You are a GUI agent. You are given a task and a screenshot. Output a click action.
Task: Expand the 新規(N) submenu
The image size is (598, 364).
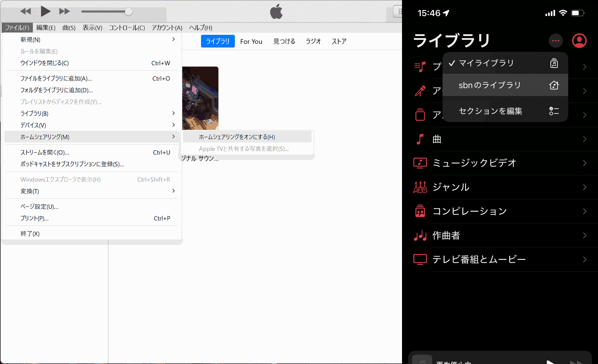[30, 39]
